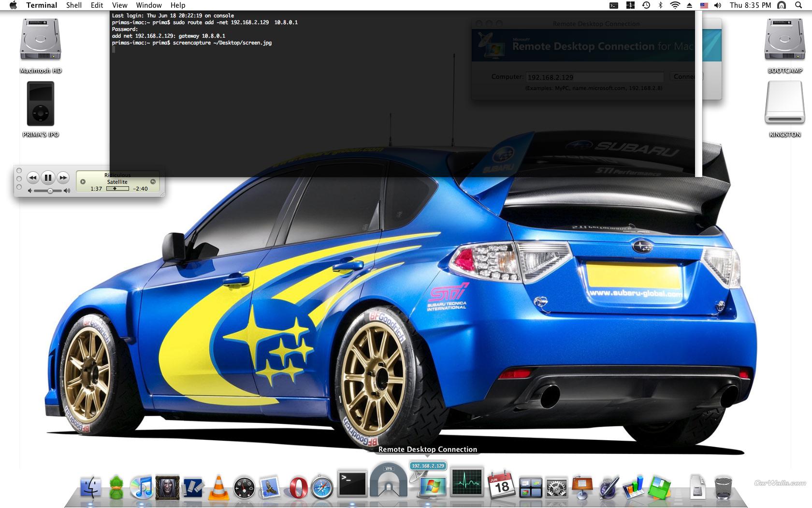Viewport: 812px width, 508px height.
Task: Open Spotlight search magnifier
Action: (798, 5)
